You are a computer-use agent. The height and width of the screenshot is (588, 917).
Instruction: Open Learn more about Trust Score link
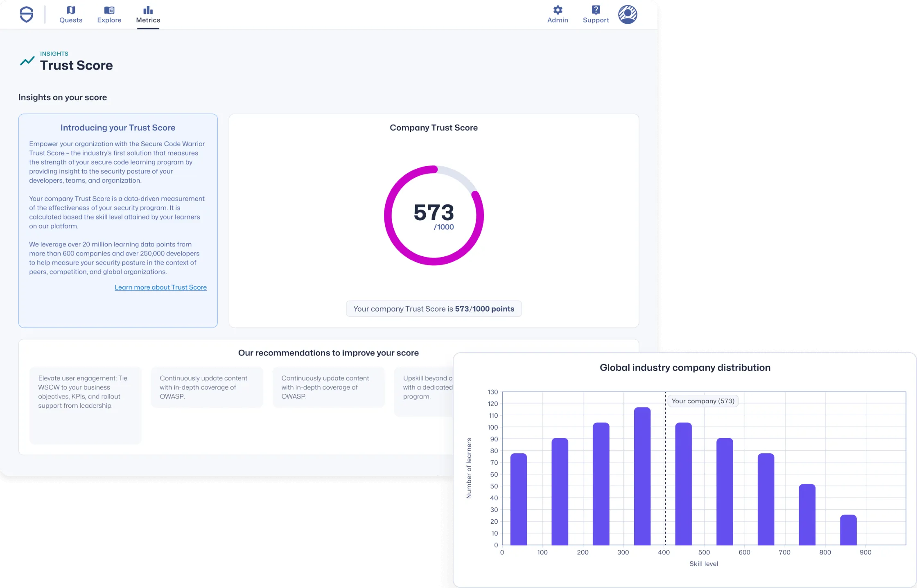(160, 287)
